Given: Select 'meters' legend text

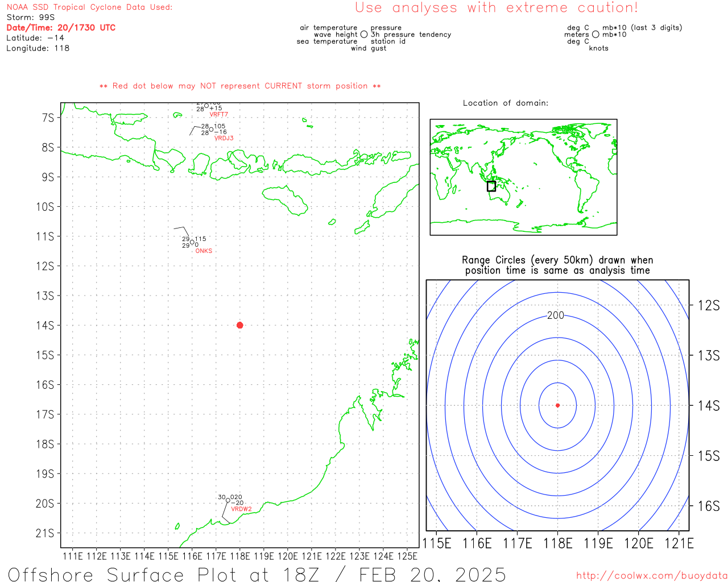Looking at the screenshot, I should pos(577,35).
